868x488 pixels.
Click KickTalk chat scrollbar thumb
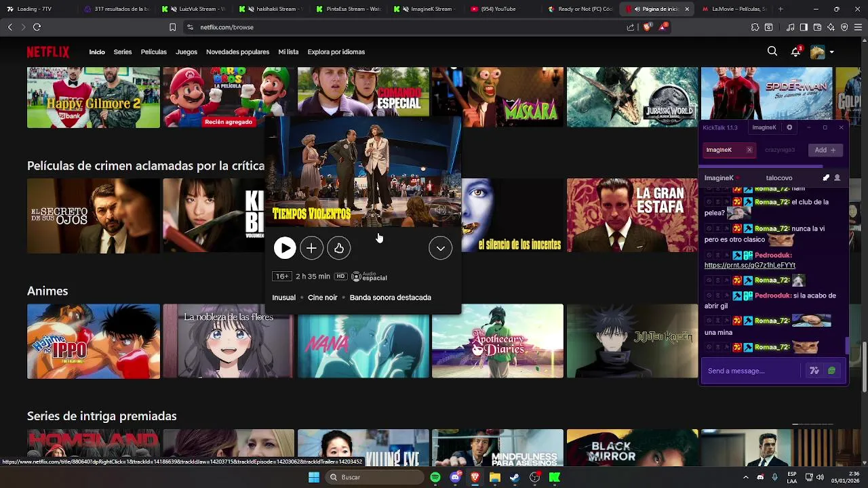(846, 345)
